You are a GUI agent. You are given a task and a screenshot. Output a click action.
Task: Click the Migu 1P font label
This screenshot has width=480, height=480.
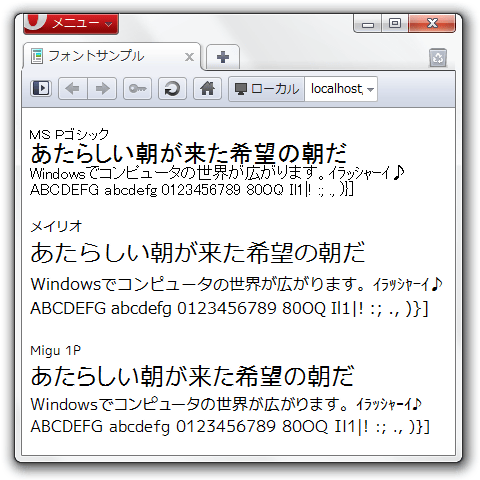point(55,351)
